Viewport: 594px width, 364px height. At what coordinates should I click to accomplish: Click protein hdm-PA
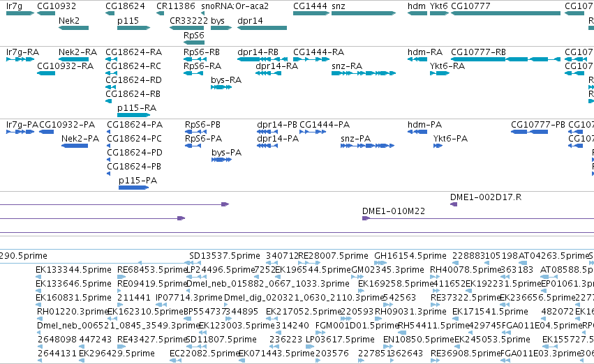(x=417, y=132)
